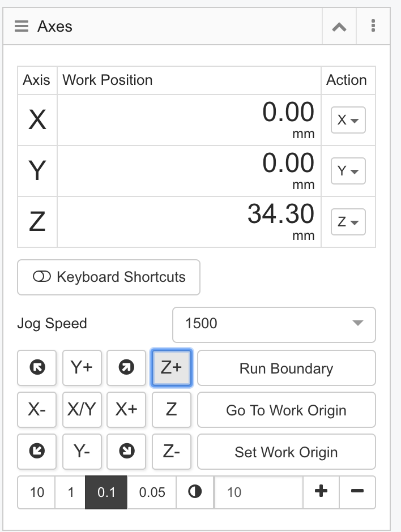Open the Z axis action dropdown
Image resolution: width=401 pixels, height=532 pixels.
coord(348,222)
